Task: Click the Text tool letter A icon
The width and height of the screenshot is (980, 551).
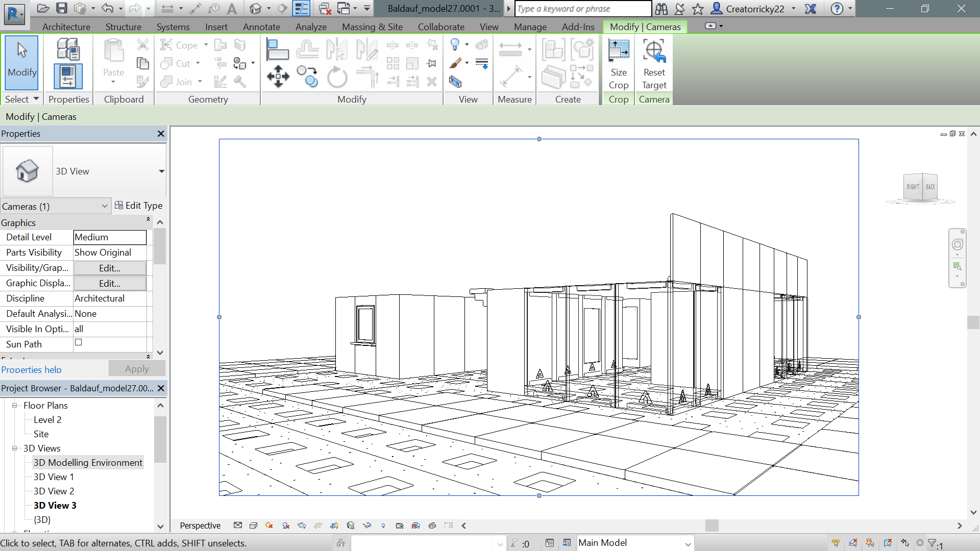Action: pos(232,8)
